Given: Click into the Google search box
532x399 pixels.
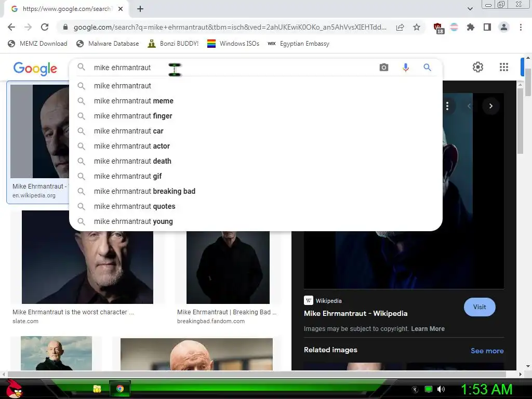Looking at the screenshot, I should tap(231, 68).
